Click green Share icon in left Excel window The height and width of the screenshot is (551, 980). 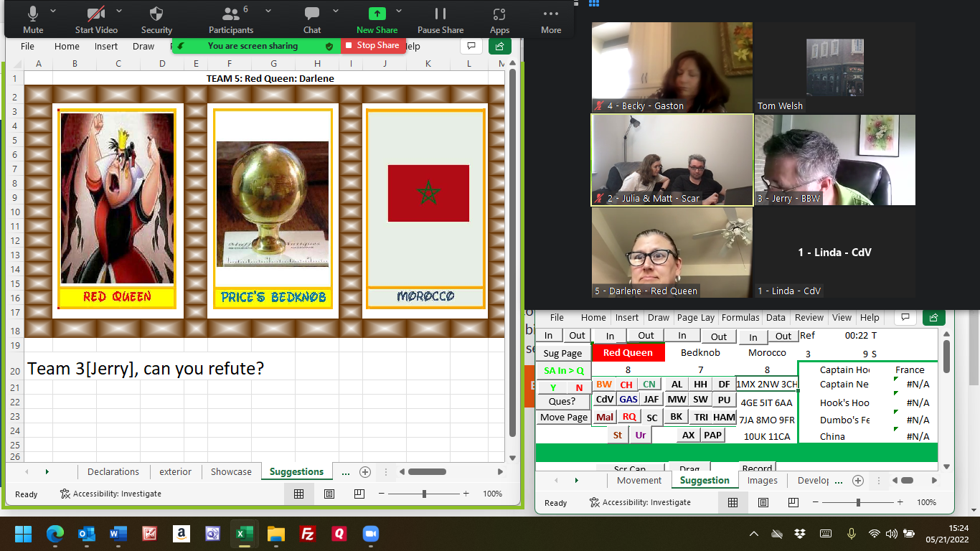[x=500, y=46]
